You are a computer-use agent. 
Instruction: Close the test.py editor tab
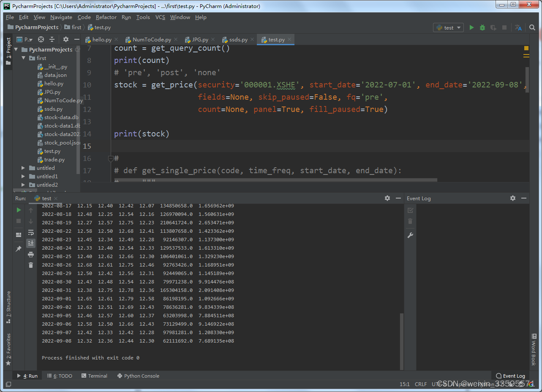[290, 39]
